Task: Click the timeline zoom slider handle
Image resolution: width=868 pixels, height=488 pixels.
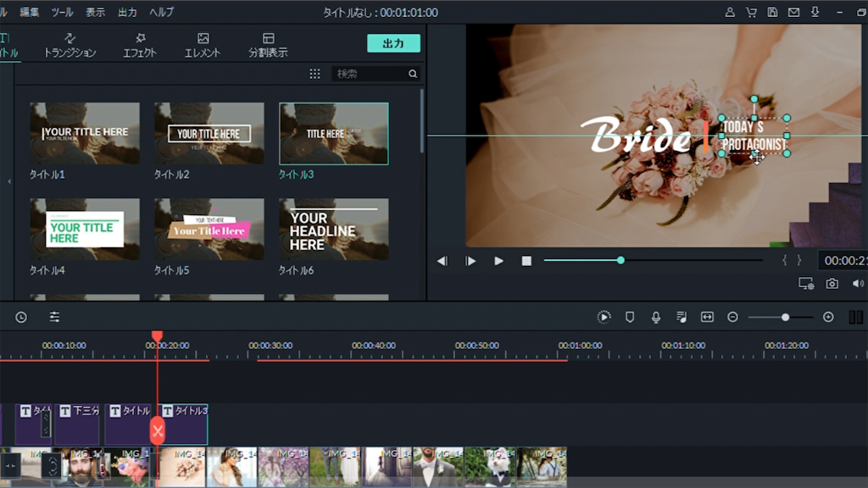Action: pyautogui.click(x=786, y=317)
